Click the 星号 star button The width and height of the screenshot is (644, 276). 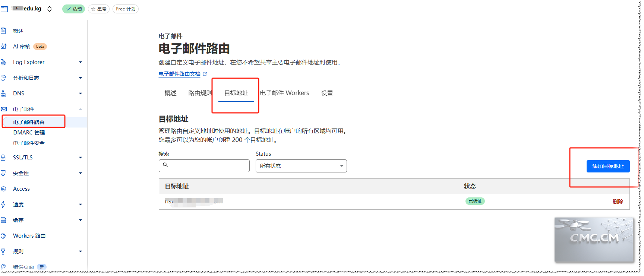98,9
